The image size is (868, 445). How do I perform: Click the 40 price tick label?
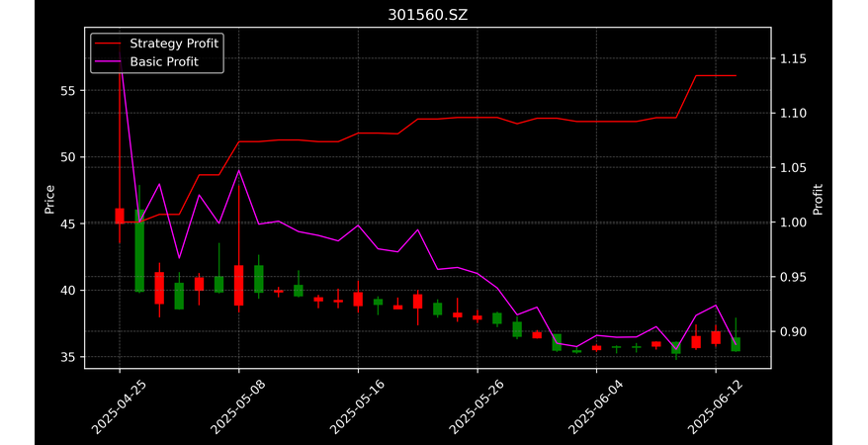[x=68, y=291]
